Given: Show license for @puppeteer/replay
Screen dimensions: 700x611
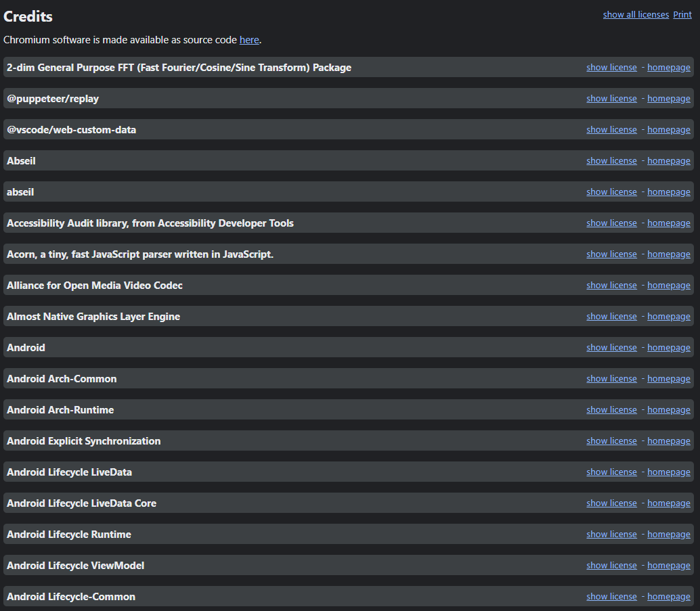Looking at the screenshot, I should coord(611,99).
